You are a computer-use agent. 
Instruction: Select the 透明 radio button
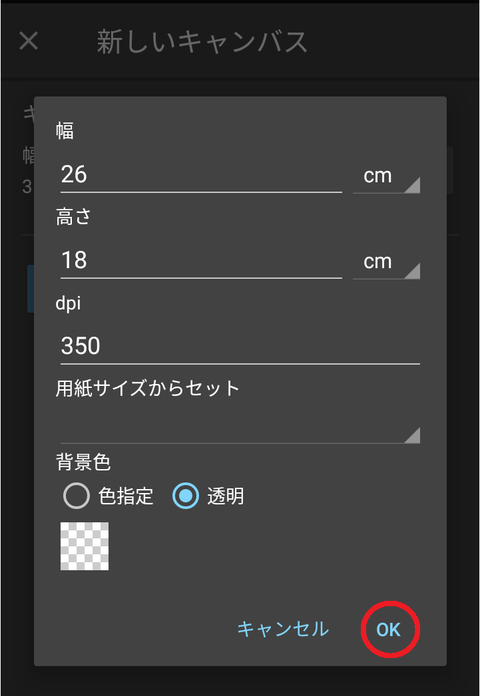coord(186,496)
